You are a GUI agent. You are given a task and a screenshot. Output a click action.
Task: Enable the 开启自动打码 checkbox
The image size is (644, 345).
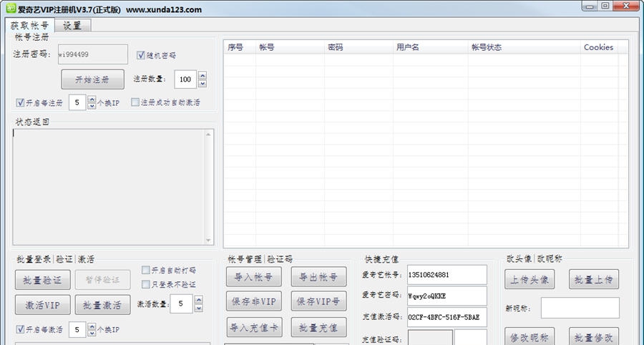click(145, 270)
